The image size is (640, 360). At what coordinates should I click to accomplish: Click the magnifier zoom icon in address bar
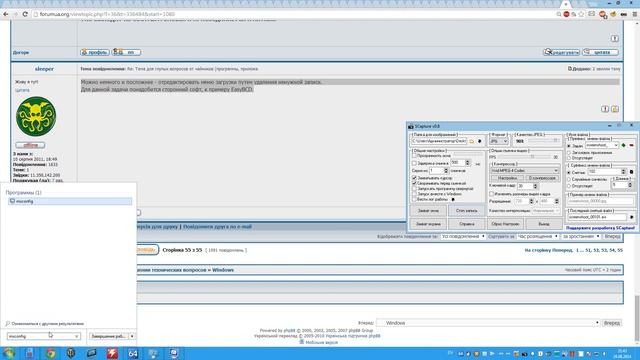tap(559, 14)
